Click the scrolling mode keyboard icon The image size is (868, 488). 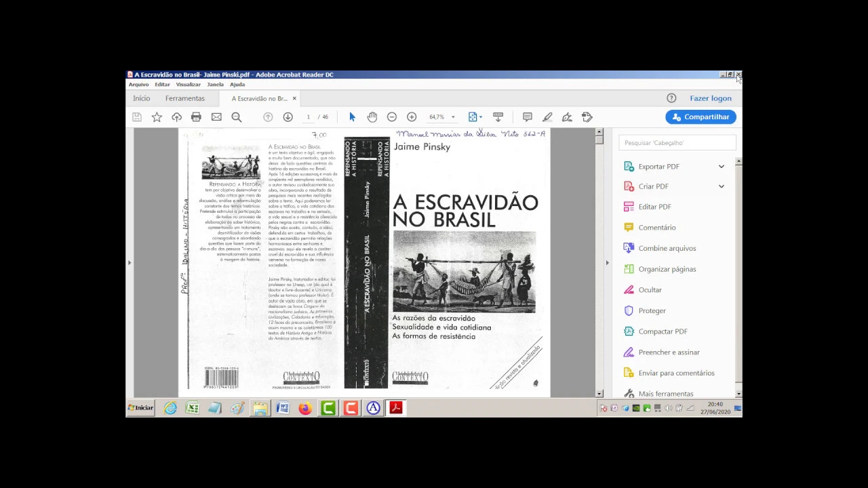click(498, 117)
